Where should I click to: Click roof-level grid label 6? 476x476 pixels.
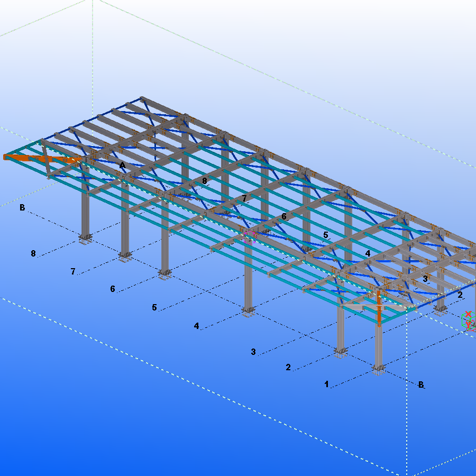(284, 216)
